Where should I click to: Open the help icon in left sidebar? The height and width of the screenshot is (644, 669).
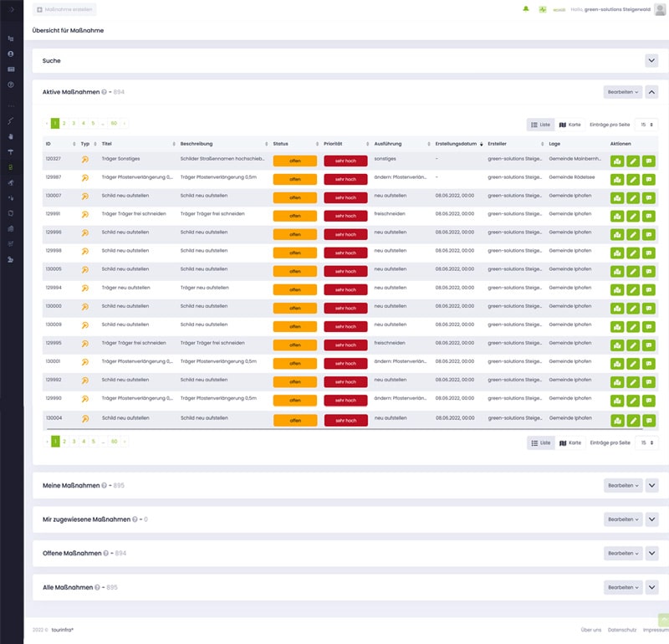tap(11, 84)
